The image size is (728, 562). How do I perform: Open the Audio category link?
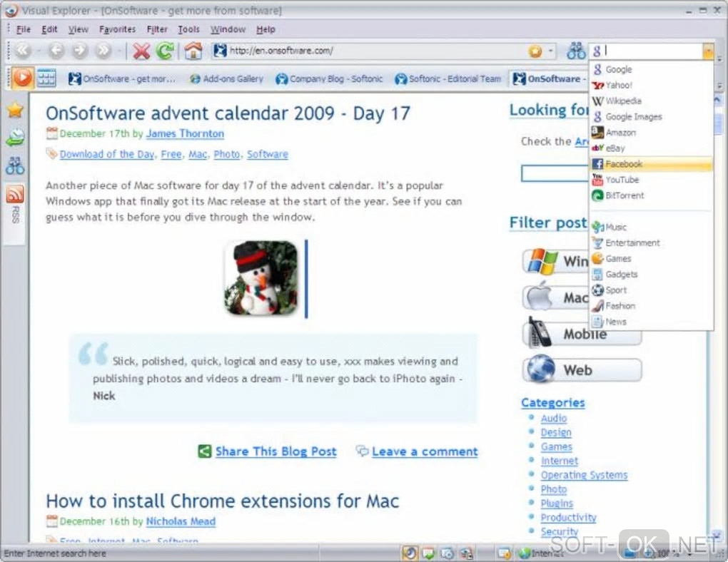coord(553,418)
